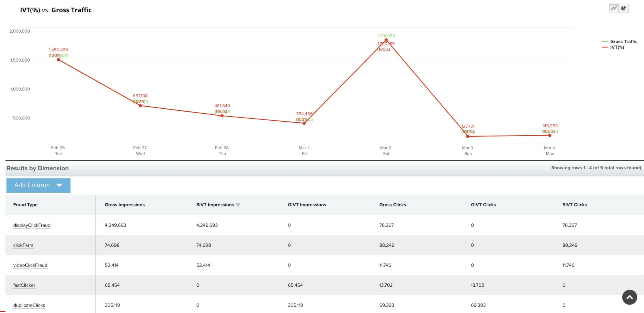Click the 305,119 Gross Impressions cell
The image size is (644, 313).
[112, 305]
